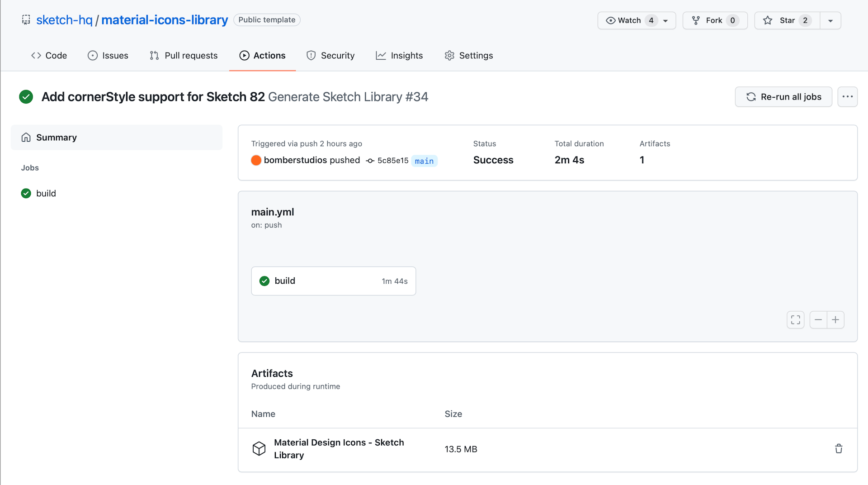Zoom out the workflow graph with the minus control
Image resolution: width=868 pixels, height=485 pixels.
[x=818, y=319]
